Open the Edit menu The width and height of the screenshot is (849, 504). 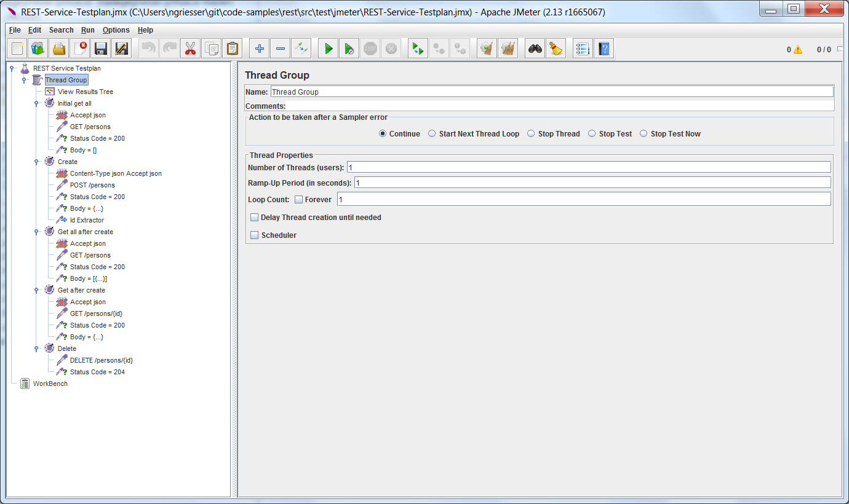pos(34,30)
